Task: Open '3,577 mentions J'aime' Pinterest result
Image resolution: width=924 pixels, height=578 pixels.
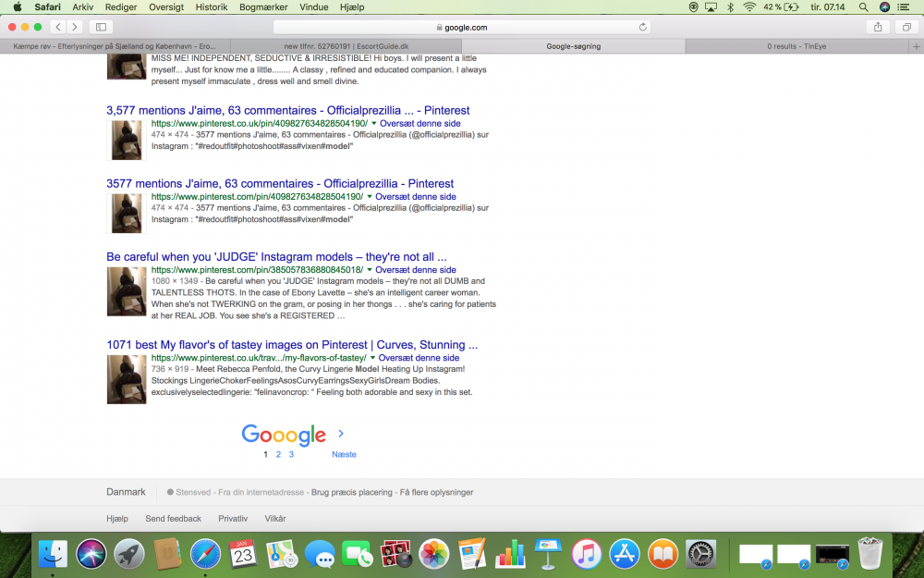Action: tap(287, 110)
